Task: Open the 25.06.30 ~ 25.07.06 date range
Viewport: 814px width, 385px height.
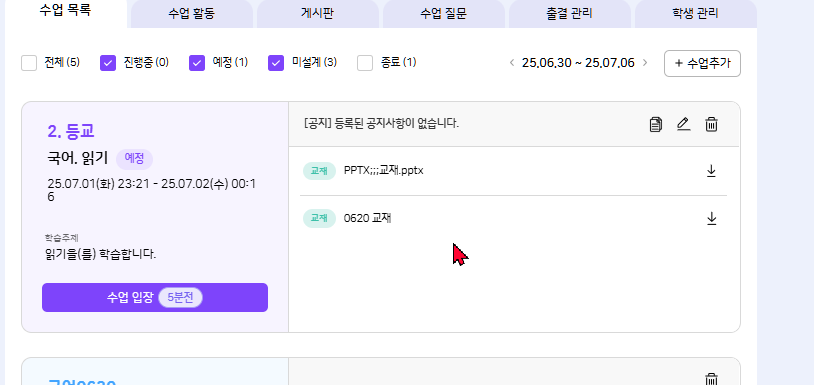Action: [x=578, y=63]
